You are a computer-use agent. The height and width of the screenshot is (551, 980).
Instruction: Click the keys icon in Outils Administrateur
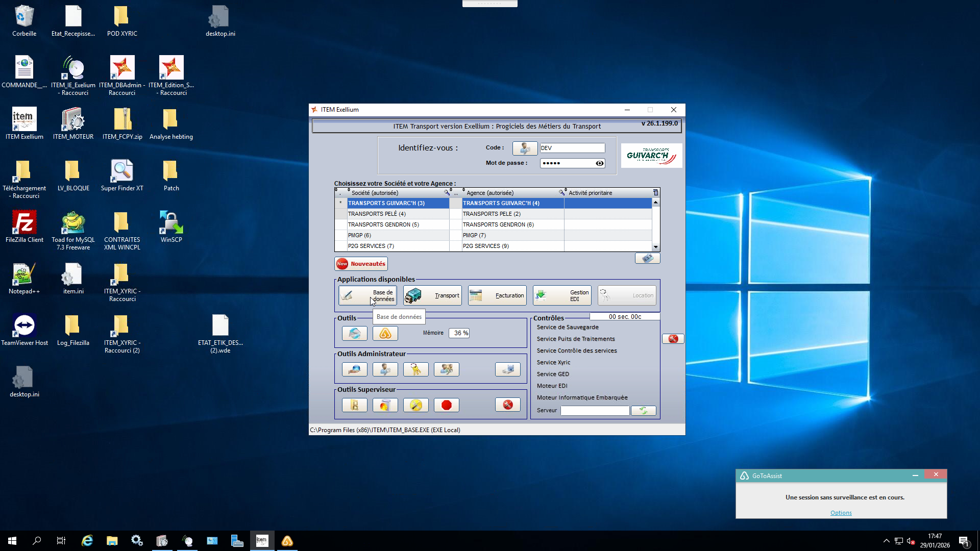click(416, 369)
